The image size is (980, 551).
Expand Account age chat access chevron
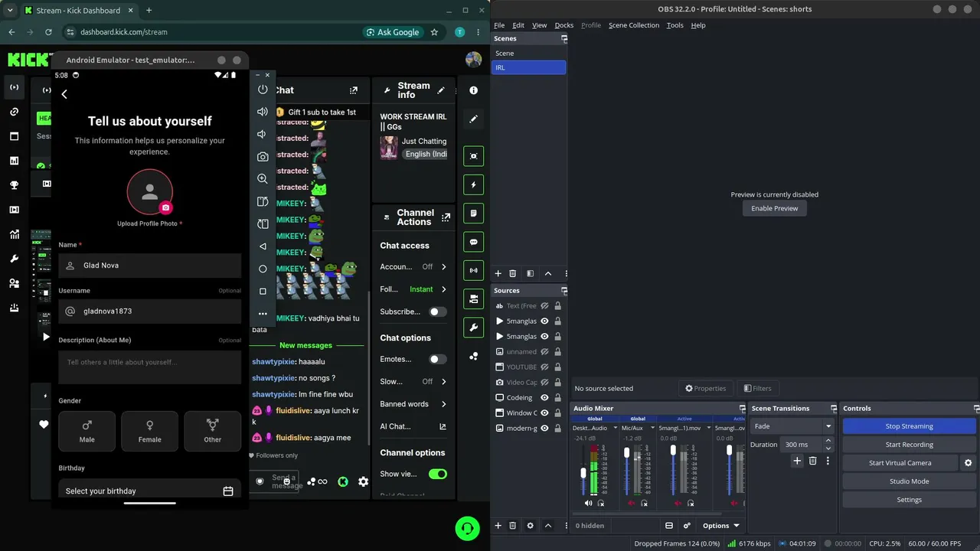pos(443,267)
